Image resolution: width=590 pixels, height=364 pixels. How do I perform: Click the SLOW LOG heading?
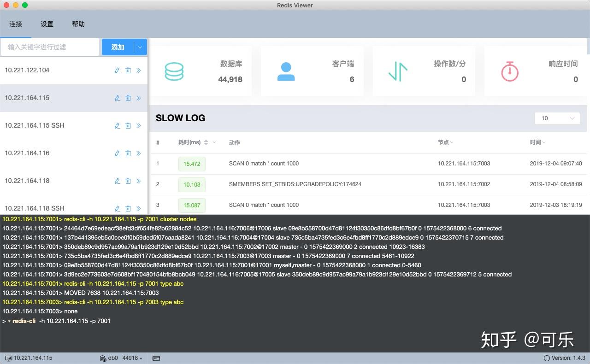tap(180, 118)
